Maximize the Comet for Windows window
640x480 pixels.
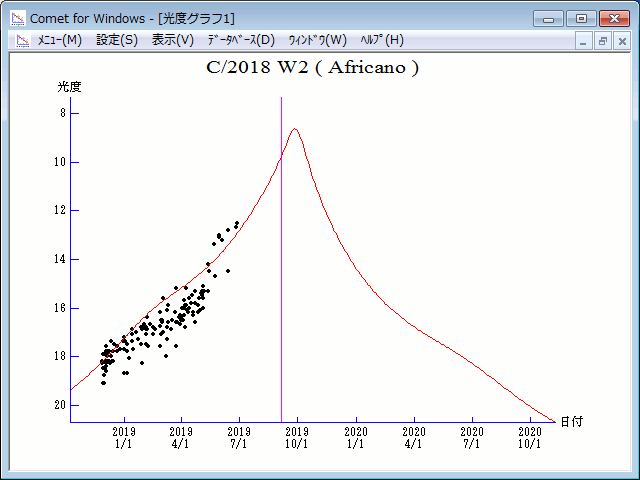pos(580,18)
